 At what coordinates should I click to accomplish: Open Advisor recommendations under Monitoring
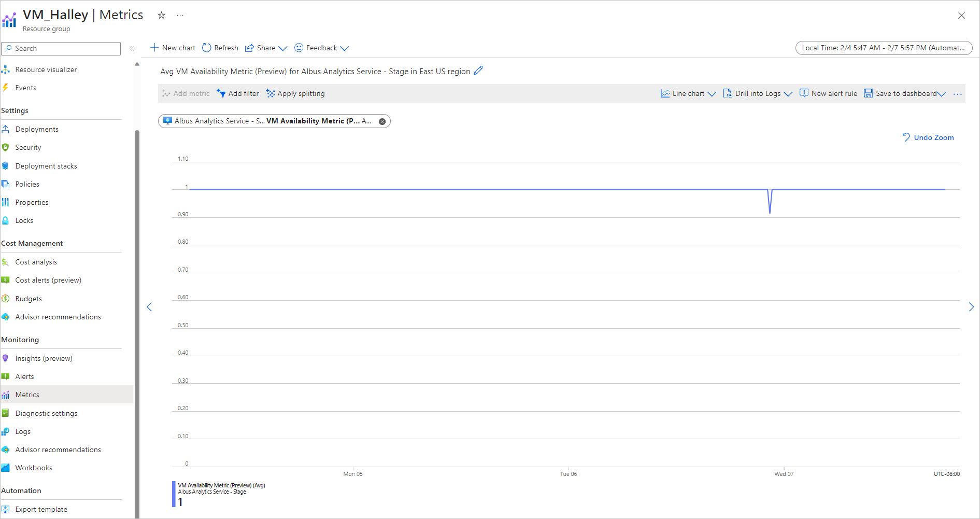[x=58, y=450]
